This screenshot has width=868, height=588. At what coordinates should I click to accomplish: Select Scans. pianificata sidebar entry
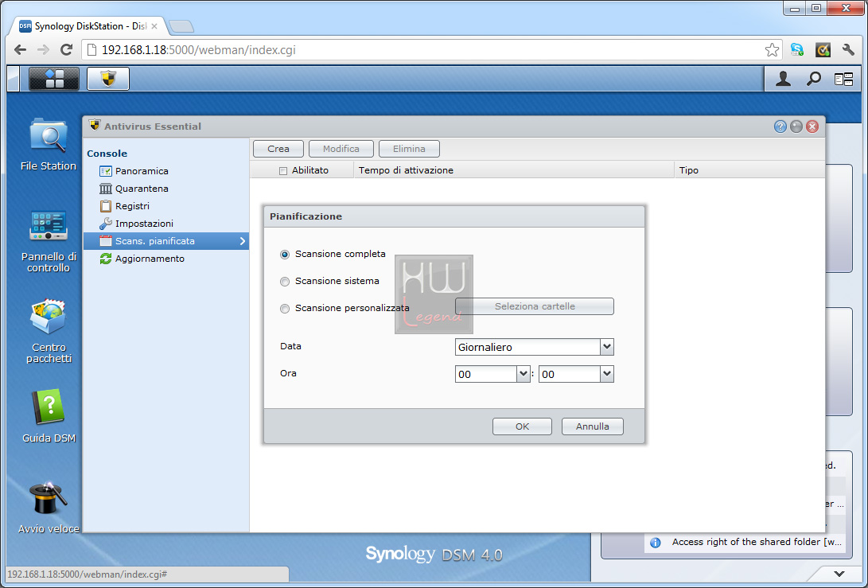pos(165,241)
